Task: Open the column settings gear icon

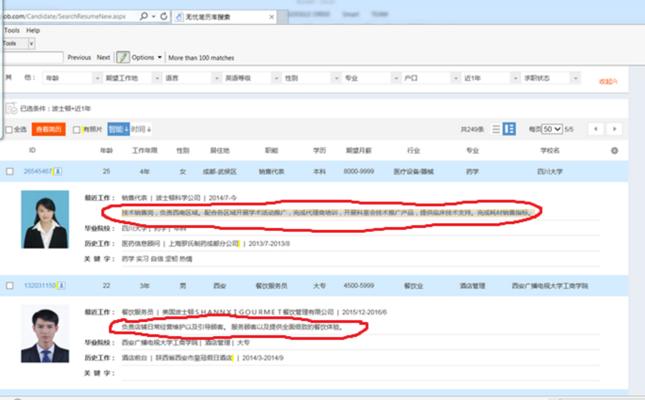Action: [614, 151]
